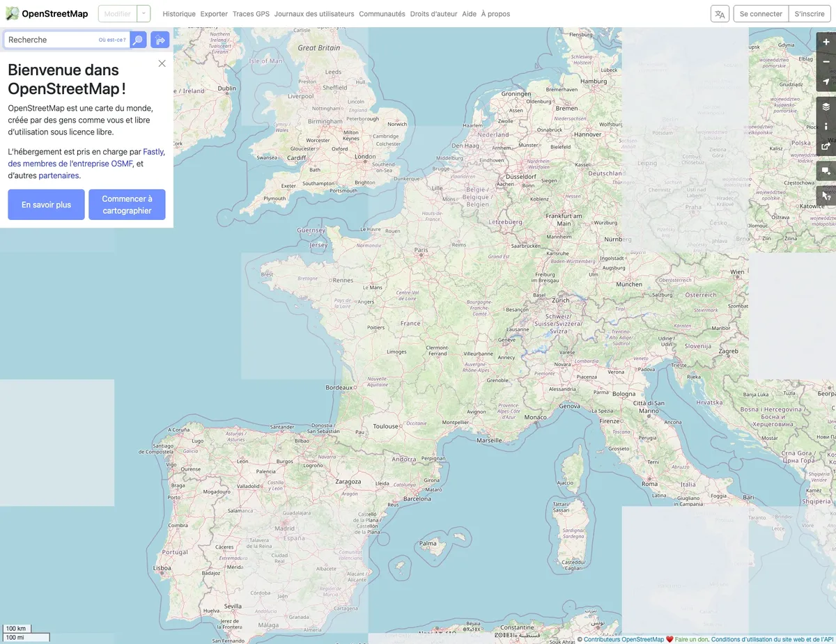This screenshot has width=836, height=644.
Task: Go to Traces GPS
Action: point(251,14)
